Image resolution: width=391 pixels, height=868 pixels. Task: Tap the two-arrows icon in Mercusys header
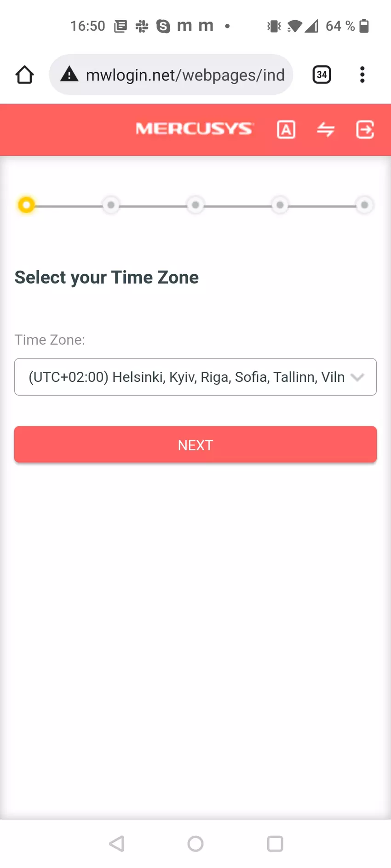click(x=326, y=130)
